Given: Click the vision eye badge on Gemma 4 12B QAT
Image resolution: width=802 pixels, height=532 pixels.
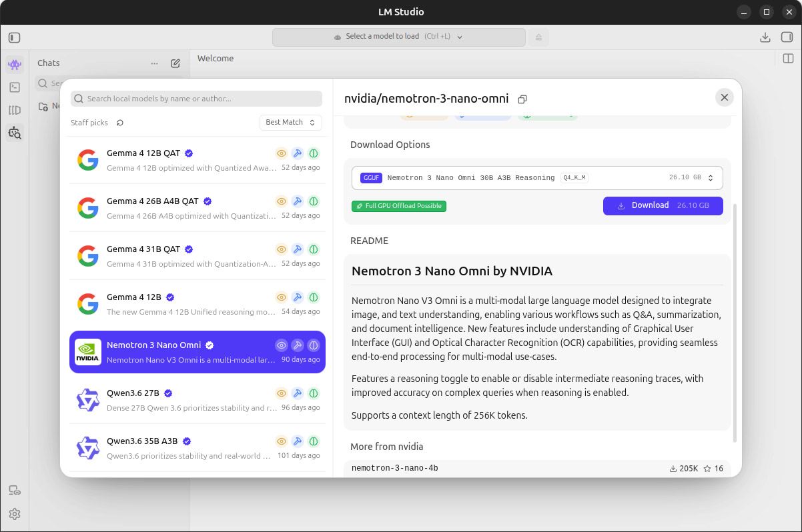Looking at the screenshot, I should click(x=282, y=153).
